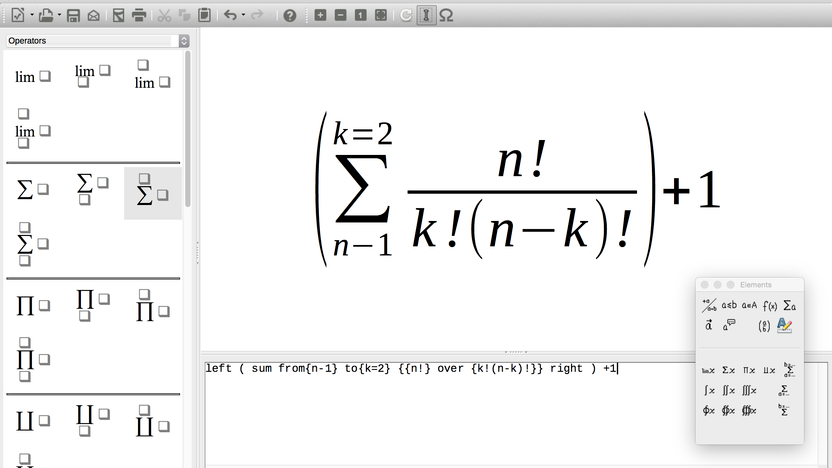Zoom out of the formula view
832x468 pixels.
coord(340,15)
